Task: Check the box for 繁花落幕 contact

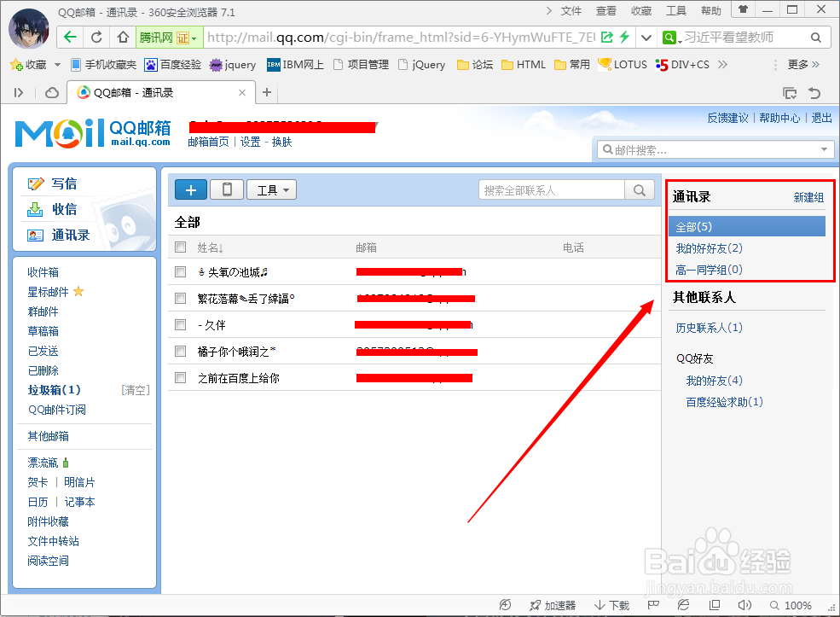Action: (181, 298)
